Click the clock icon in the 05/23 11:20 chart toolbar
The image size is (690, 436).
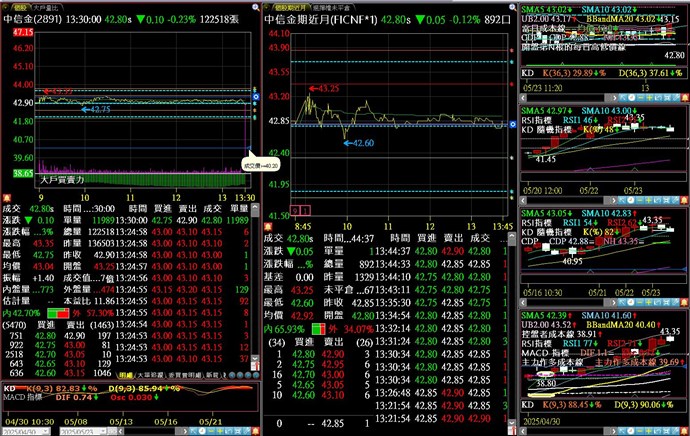click(631, 98)
